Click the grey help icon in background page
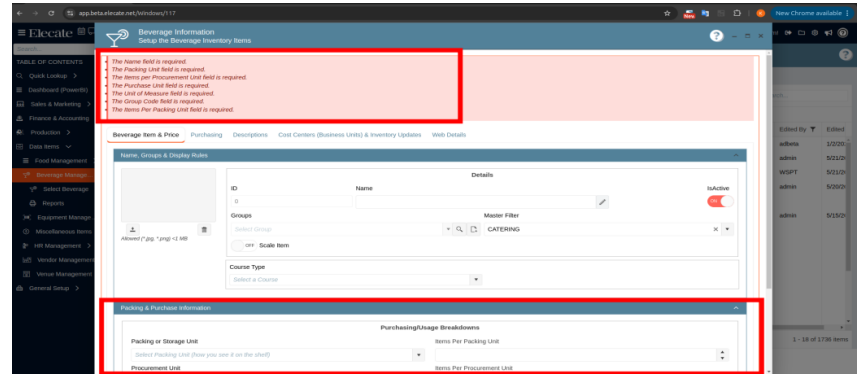This screenshot has height=380, width=868. point(845,54)
